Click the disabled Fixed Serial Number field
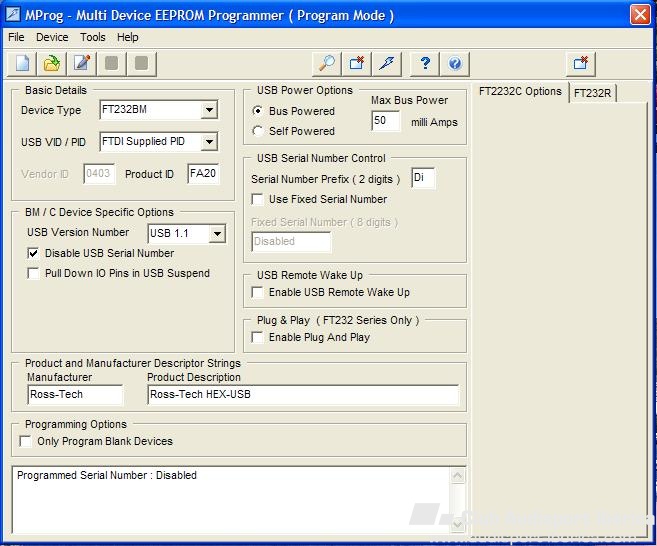The height and width of the screenshot is (546, 657). pos(291,242)
